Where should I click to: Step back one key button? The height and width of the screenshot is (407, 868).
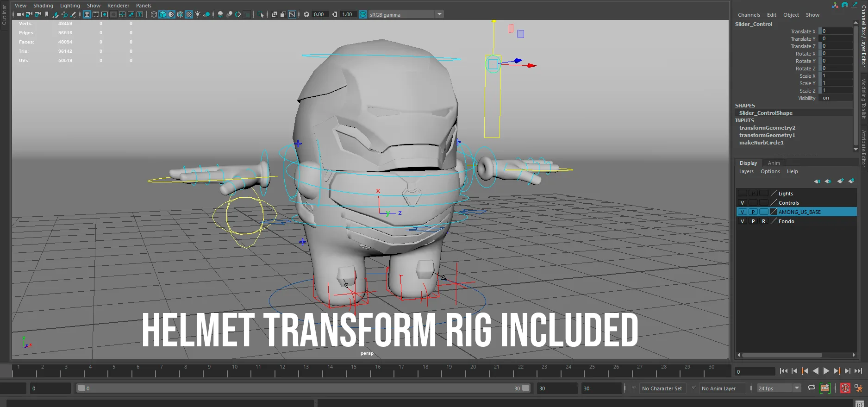805,371
